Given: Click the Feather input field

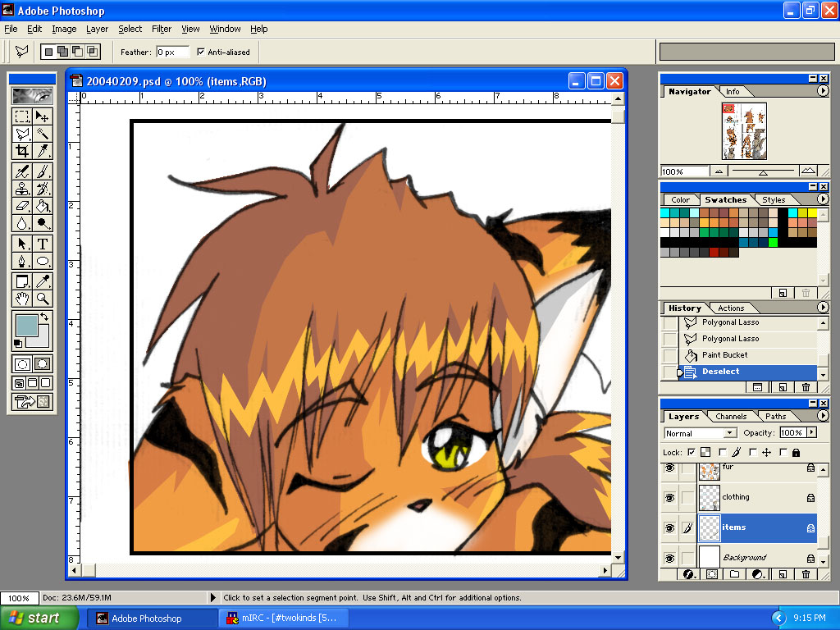Looking at the screenshot, I should pyautogui.click(x=172, y=52).
